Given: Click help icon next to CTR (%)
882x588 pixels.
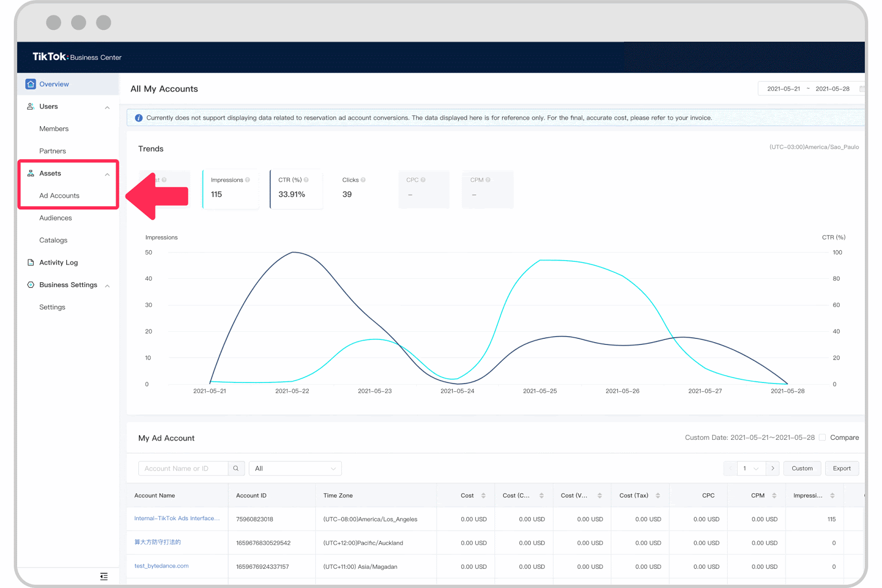Looking at the screenshot, I should click(x=306, y=180).
